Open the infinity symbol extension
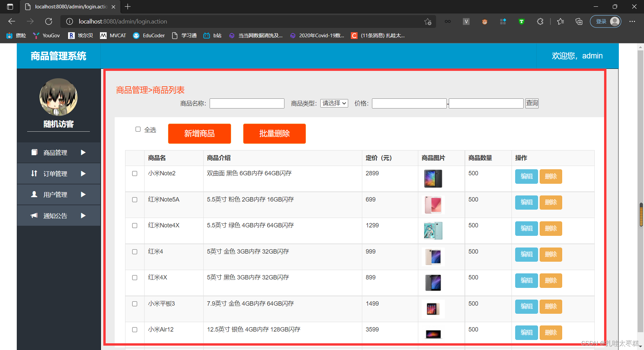The width and height of the screenshot is (644, 350). 448,21
